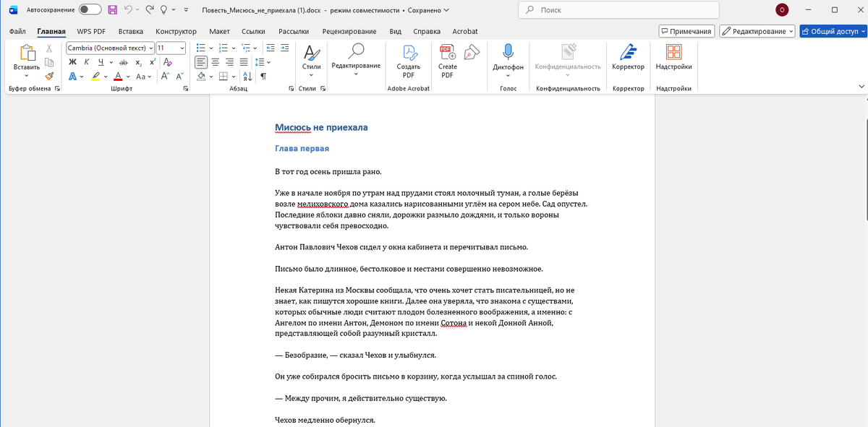Click the font color red A
This screenshot has height=427, width=868.
tap(117, 77)
